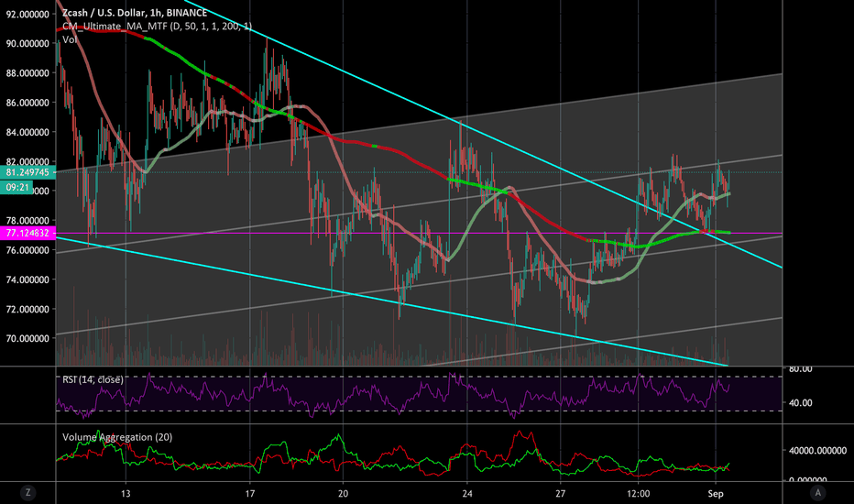Image resolution: width=854 pixels, height=504 pixels.
Task: Click the RSI 40.00 scale label
Action: pyautogui.click(x=801, y=402)
